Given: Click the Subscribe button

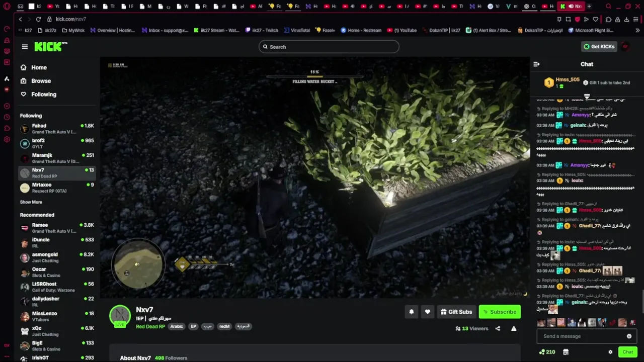Looking at the screenshot, I should 500,312.
